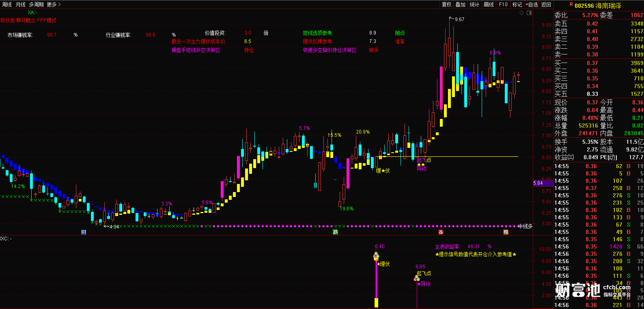
Task: Expand the 更多 period options
Action: [x=54, y=4]
